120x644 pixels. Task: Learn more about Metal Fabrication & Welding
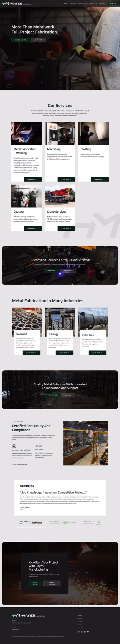(x=33, y=179)
